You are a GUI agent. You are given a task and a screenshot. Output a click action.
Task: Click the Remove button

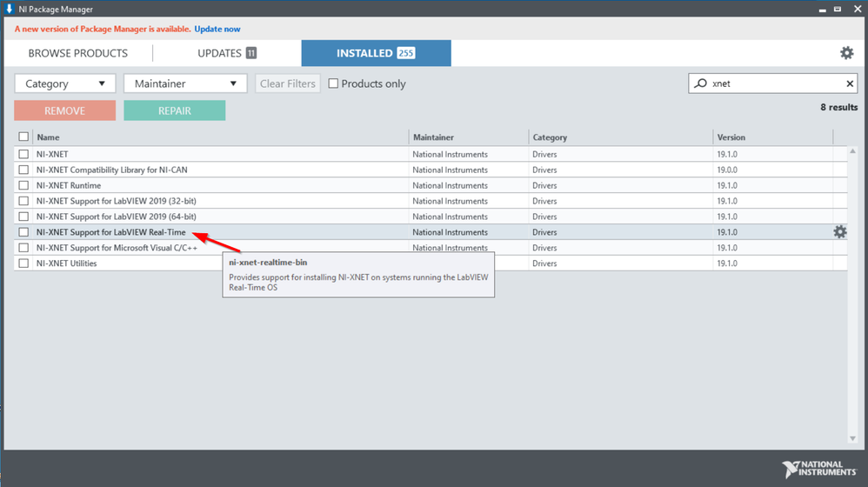(x=64, y=110)
